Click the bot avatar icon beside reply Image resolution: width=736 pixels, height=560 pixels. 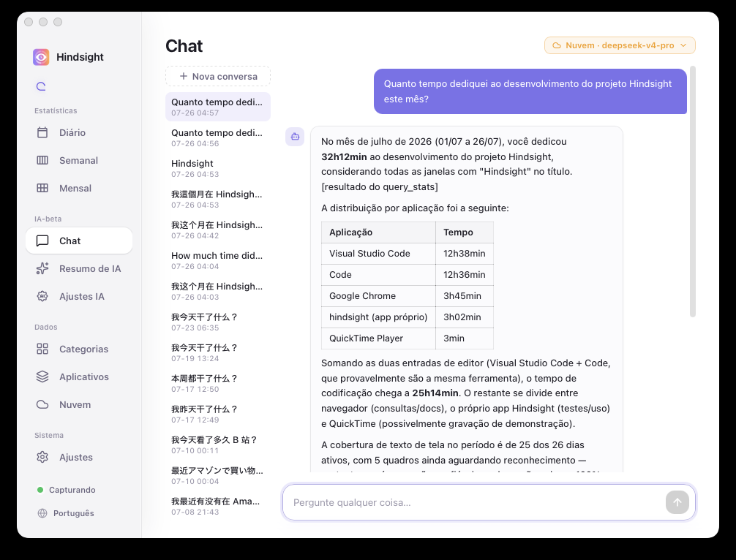coord(295,137)
